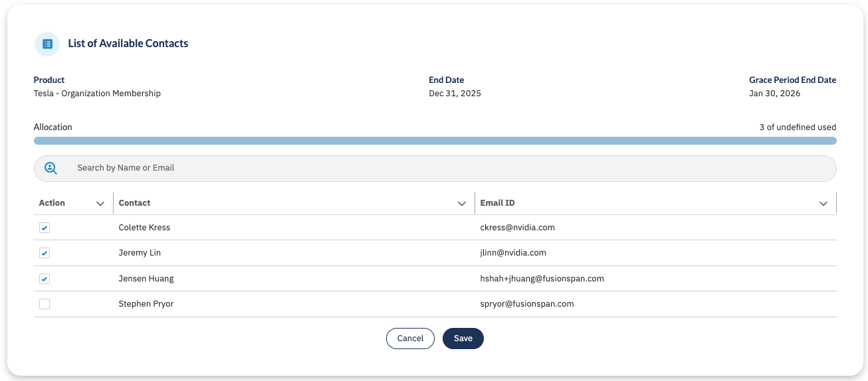Click the Allocation progress bar
This screenshot has width=868, height=381.
click(x=435, y=141)
